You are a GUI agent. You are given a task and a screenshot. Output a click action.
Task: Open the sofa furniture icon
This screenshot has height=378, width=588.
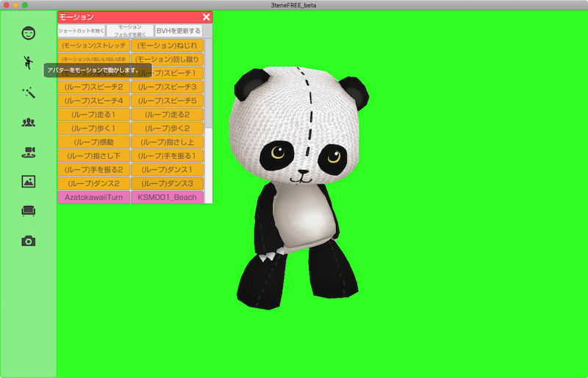tap(29, 211)
